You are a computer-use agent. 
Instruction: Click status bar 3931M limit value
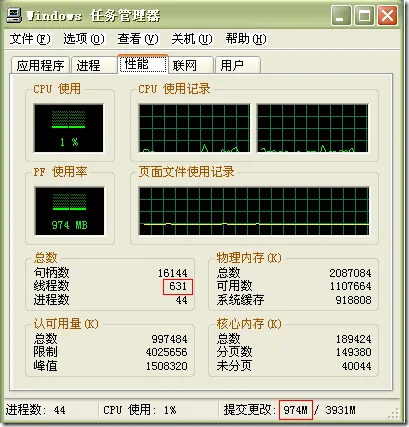tap(340, 410)
